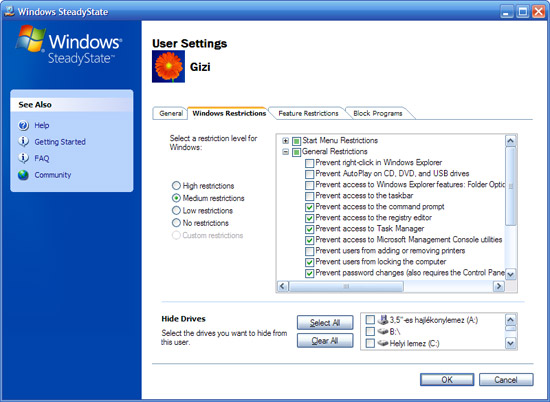Click the floppy drive A: icon
The height and width of the screenshot is (402, 550).
[x=383, y=320]
